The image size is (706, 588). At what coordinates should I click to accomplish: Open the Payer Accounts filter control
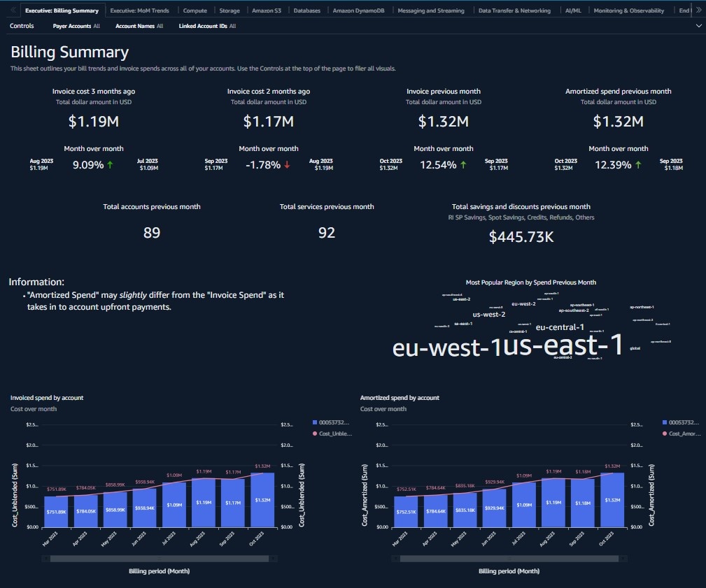76,26
